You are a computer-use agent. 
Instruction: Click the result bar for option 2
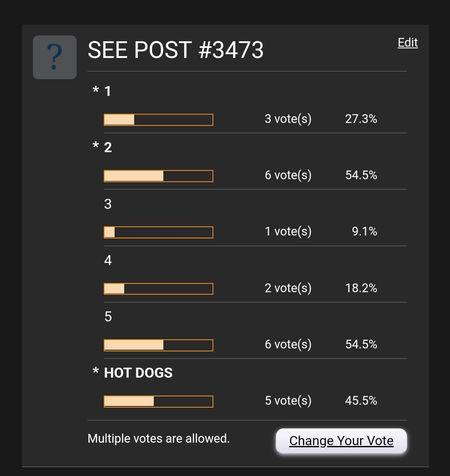click(x=158, y=176)
